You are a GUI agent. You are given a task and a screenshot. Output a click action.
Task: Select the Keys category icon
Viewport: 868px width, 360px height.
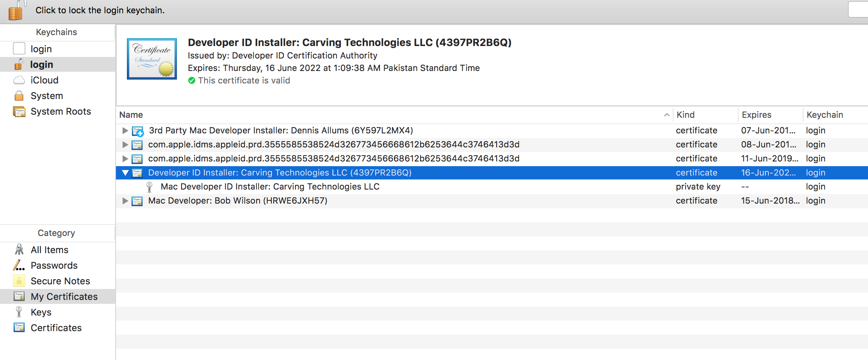(x=19, y=312)
